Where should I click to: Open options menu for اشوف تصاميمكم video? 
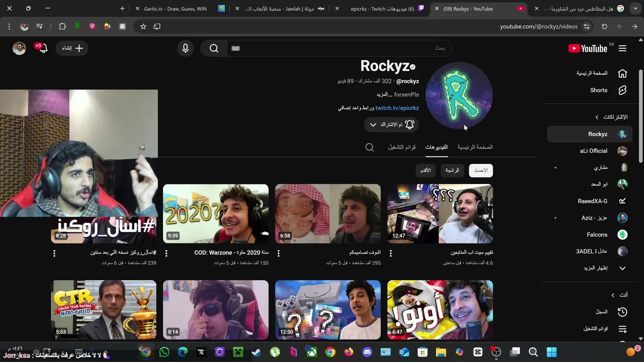tap(278, 253)
